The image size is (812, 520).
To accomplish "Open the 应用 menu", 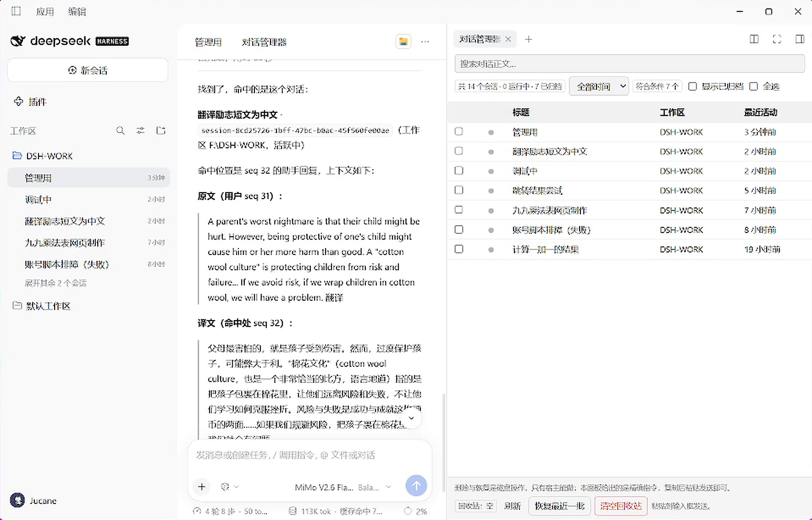I will (x=45, y=11).
